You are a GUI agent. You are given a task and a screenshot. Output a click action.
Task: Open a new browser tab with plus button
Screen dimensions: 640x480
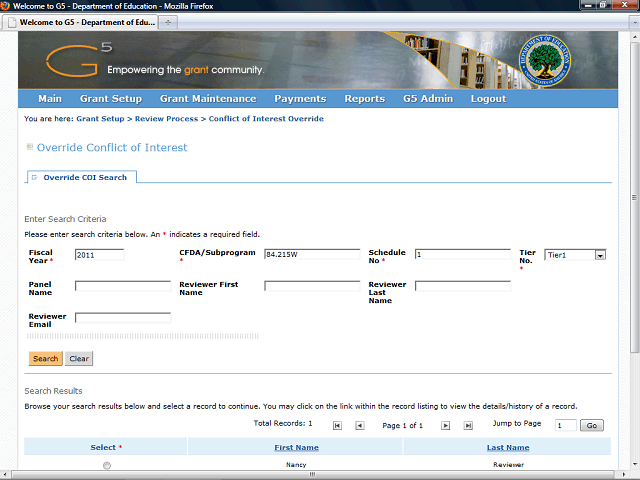(167, 21)
